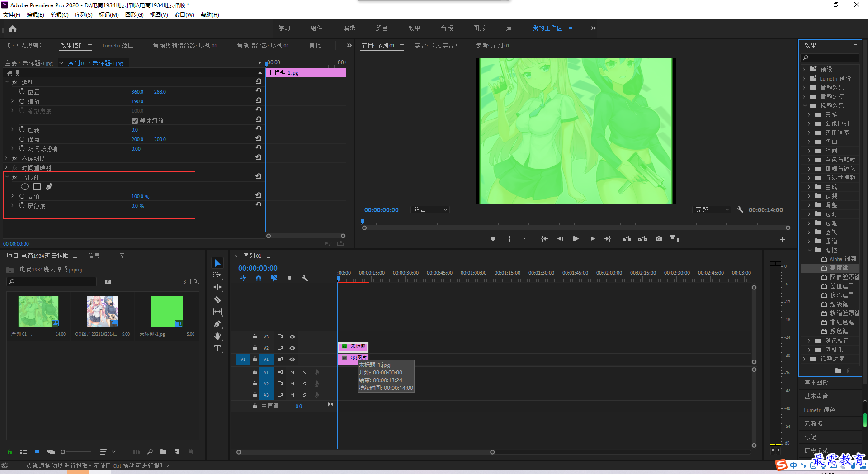
Task: Create ellipse mask under 亮度键
Action: pyautogui.click(x=25, y=186)
